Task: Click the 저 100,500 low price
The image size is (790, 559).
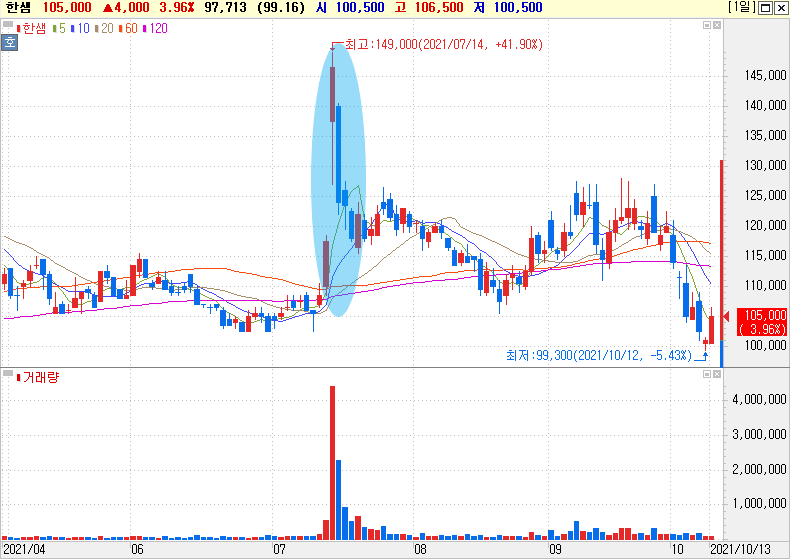Action: [508, 8]
